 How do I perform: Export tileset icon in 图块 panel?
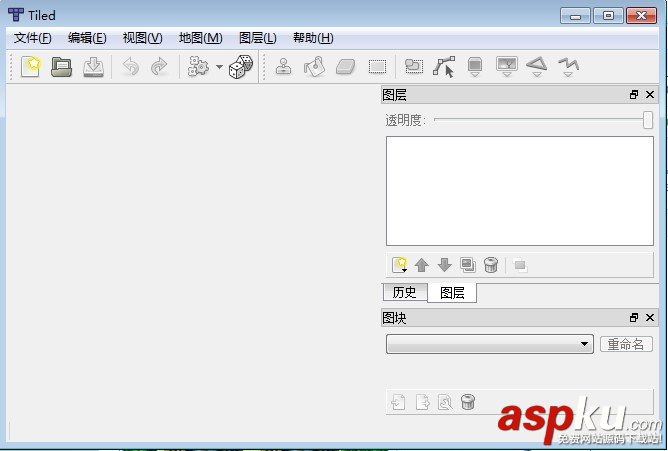[422, 402]
